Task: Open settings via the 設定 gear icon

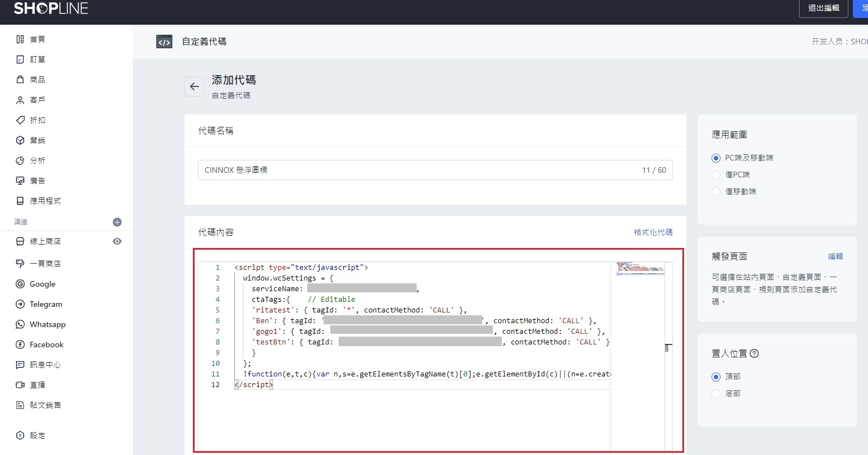Action: pyautogui.click(x=20, y=435)
